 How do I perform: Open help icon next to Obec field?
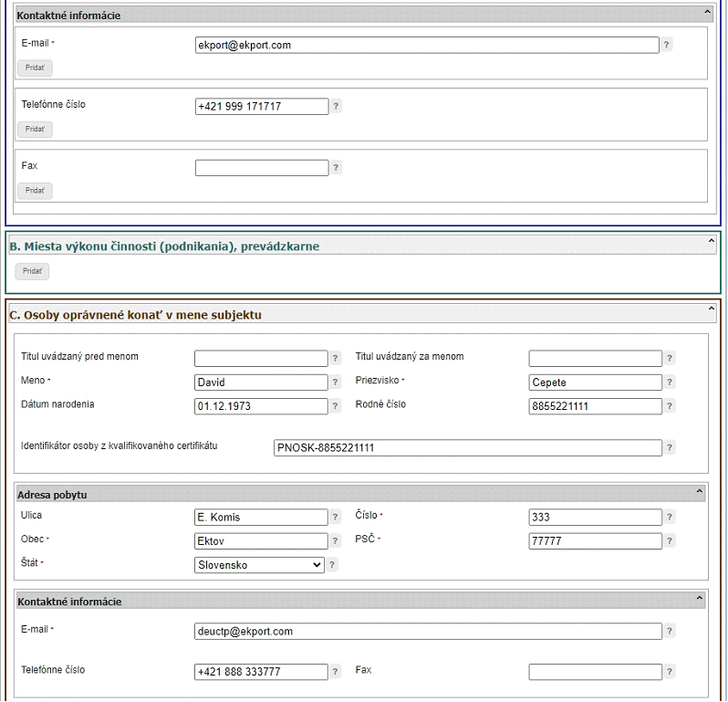tap(335, 540)
